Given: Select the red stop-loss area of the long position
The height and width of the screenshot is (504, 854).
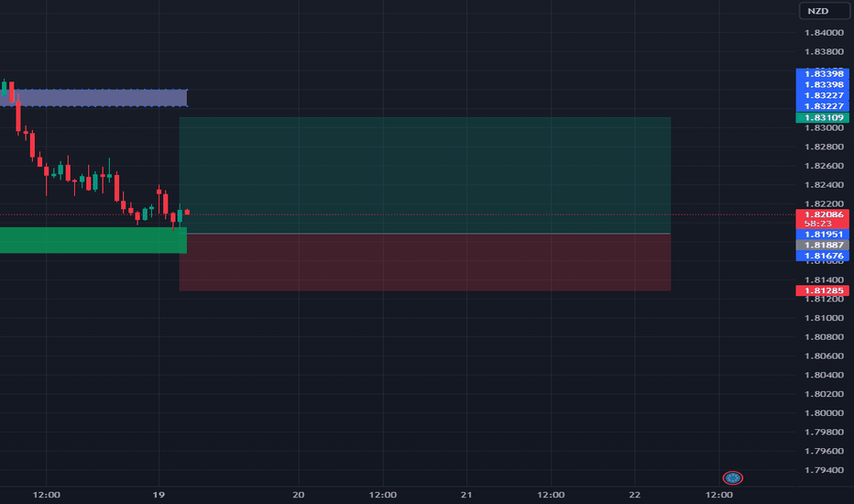Looking at the screenshot, I should (425, 262).
